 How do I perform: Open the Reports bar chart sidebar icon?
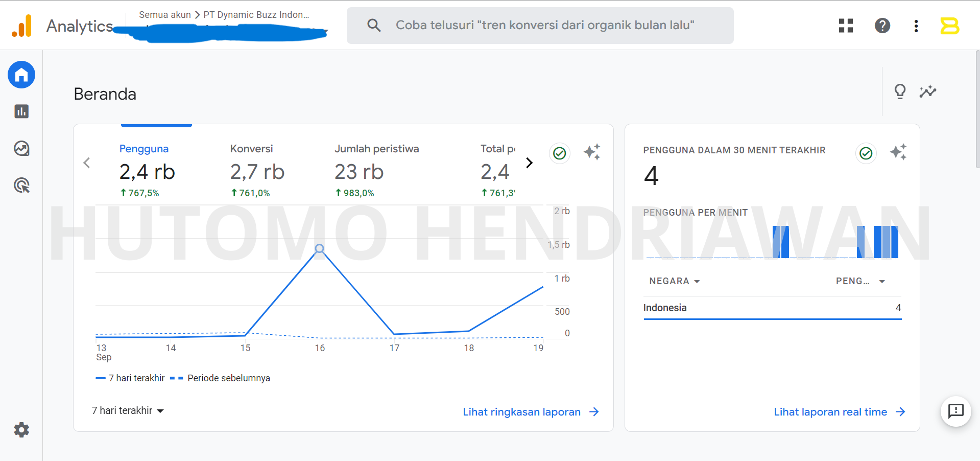tap(21, 111)
